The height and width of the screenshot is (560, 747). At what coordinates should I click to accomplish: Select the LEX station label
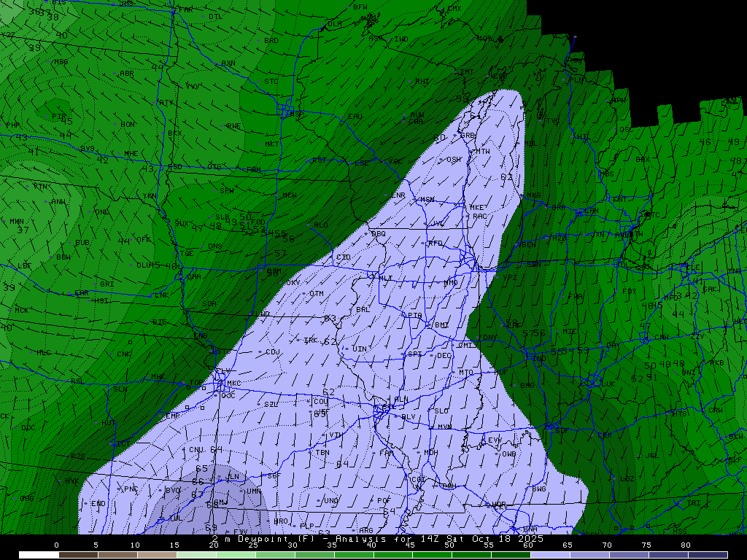[x=605, y=435]
